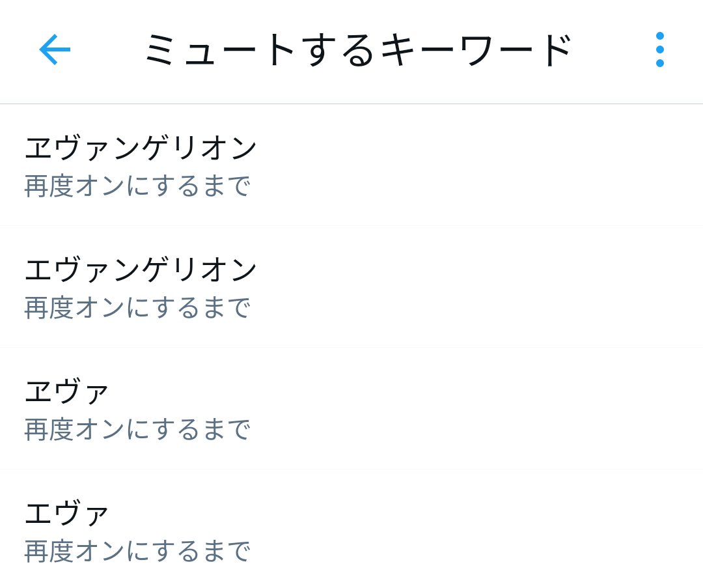Open the ヱヴァンゲリオン muted keyword
The height and width of the screenshot is (588, 703).
pyautogui.click(x=141, y=148)
